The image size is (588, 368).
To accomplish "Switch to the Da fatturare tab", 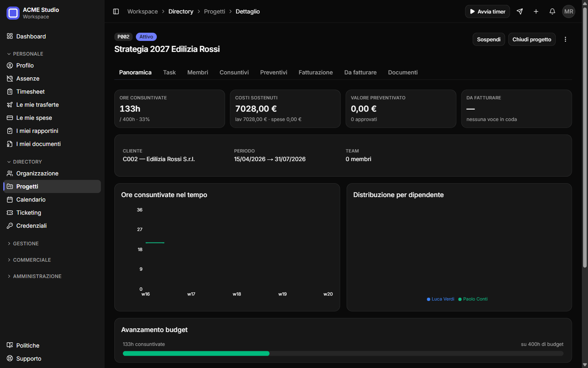I will coord(361,72).
